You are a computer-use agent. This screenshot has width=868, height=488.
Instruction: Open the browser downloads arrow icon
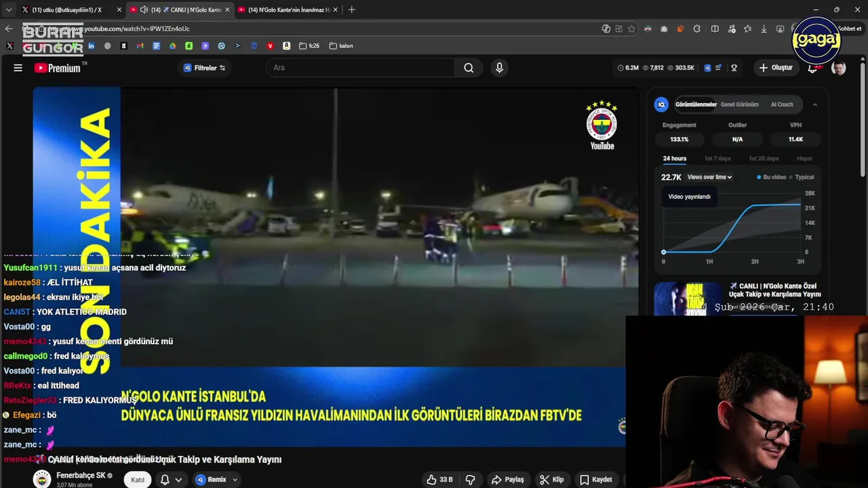(764, 28)
